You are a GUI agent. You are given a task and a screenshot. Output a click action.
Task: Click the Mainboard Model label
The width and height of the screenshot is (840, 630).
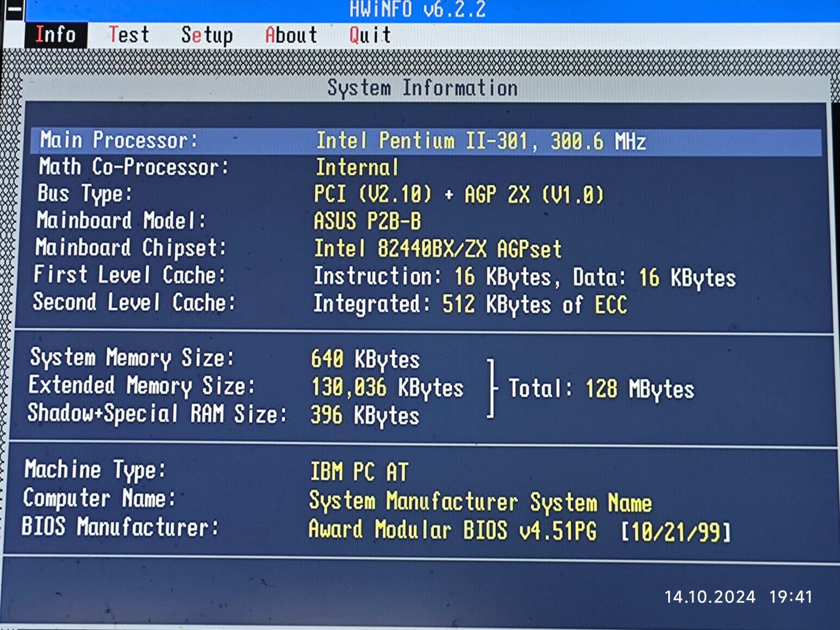coord(121,221)
